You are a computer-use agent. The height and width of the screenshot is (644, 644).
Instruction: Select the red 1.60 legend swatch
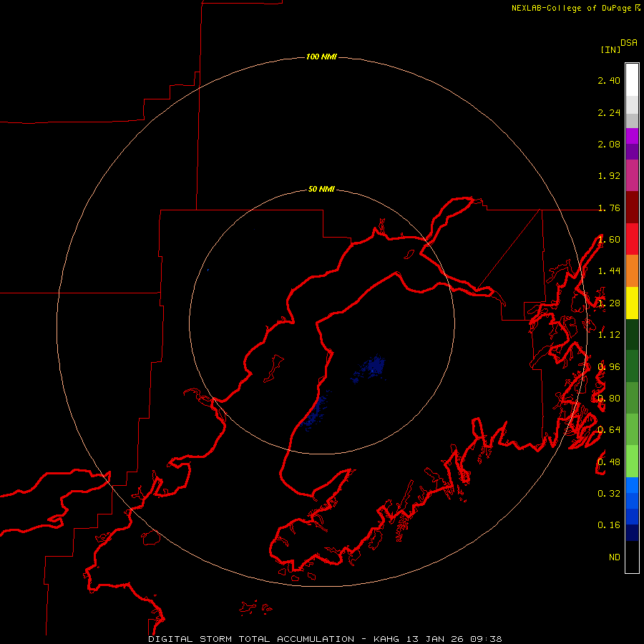click(632, 239)
